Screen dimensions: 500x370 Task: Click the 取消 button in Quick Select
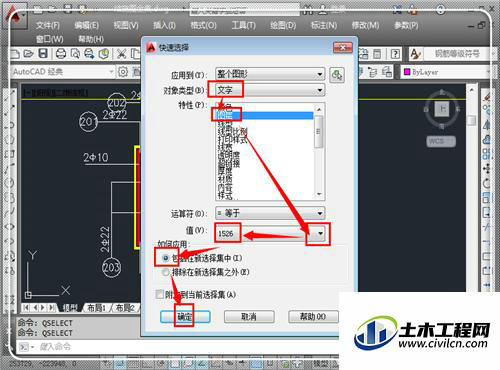point(249,316)
